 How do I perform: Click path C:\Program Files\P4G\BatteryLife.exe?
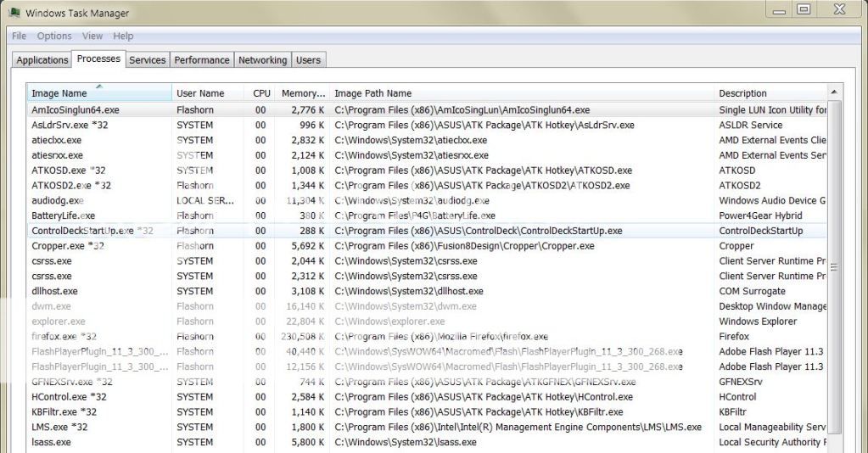[415, 215]
